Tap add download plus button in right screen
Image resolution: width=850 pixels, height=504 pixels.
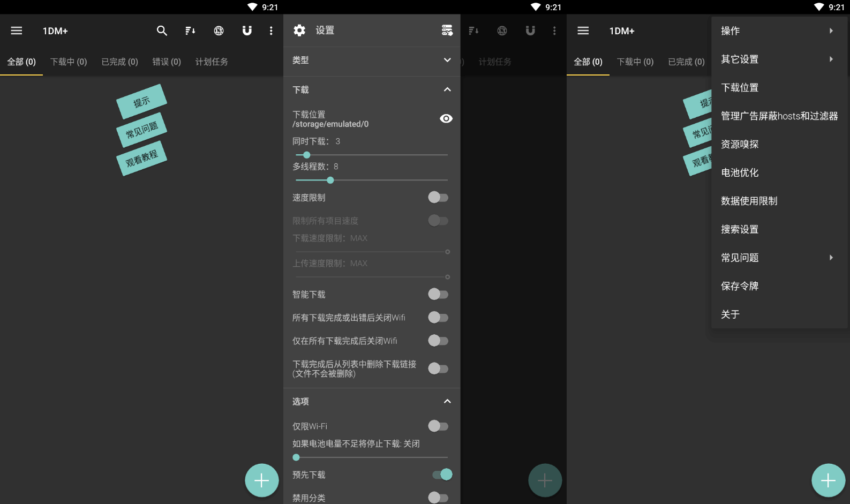828,480
